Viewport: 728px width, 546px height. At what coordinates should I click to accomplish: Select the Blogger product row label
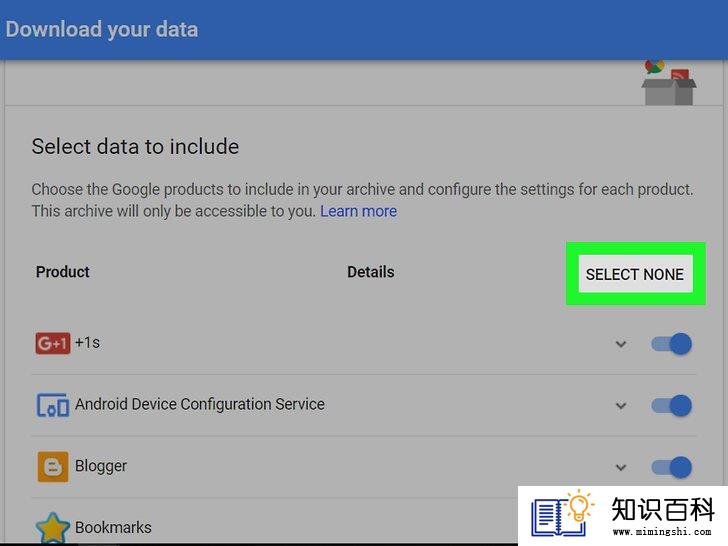101,466
